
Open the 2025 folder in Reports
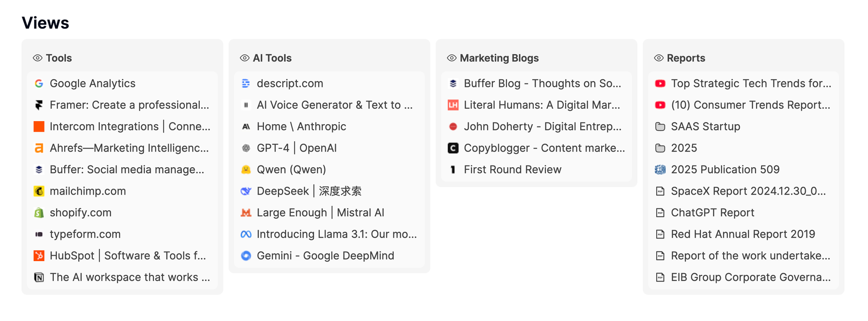[684, 148]
